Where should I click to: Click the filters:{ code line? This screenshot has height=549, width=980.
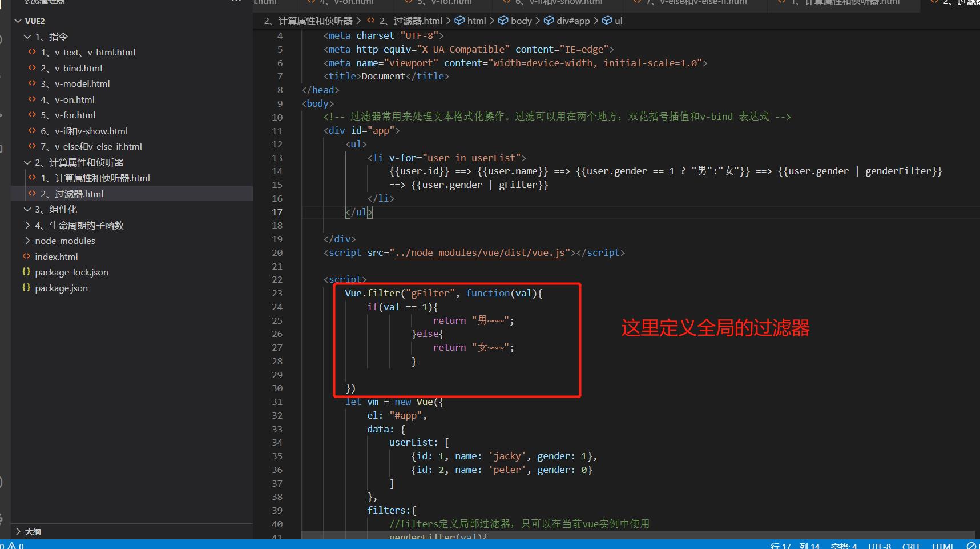[392, 510]
